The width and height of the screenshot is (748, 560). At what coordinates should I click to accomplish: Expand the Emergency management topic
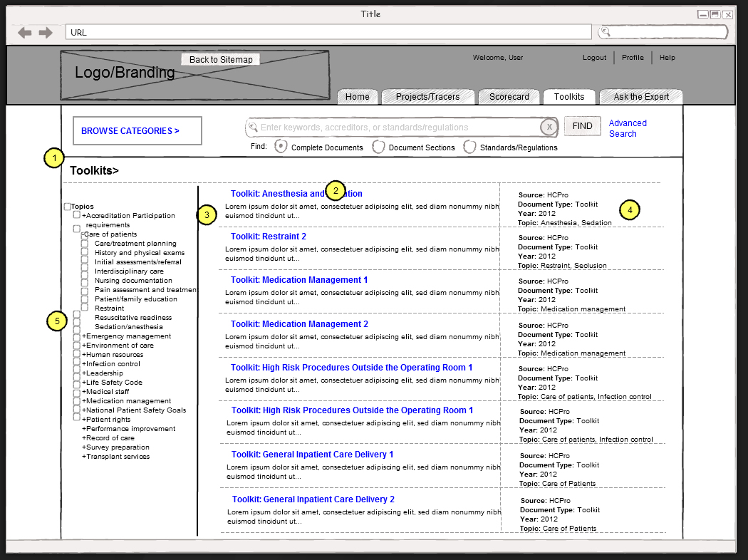pyautogui.click(x=84, y=336)
